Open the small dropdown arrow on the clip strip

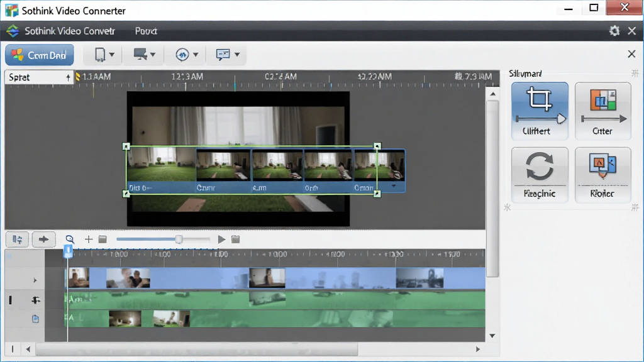click(394, 186)
